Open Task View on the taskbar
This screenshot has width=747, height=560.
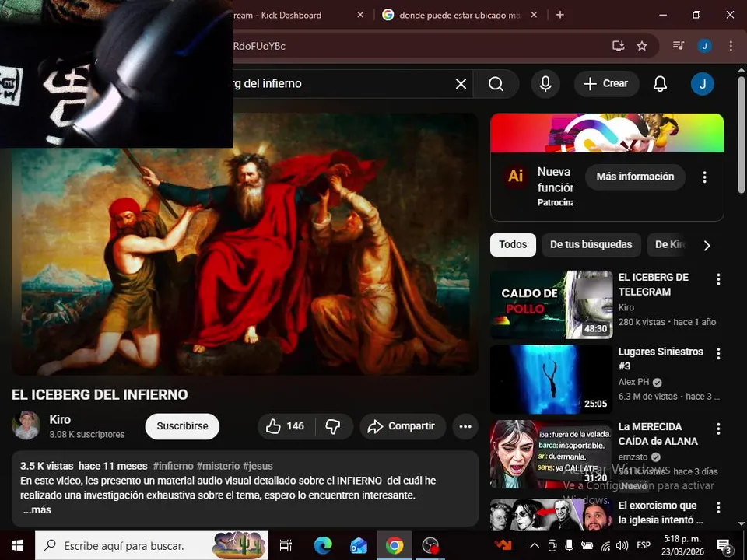tap(286, 546)
